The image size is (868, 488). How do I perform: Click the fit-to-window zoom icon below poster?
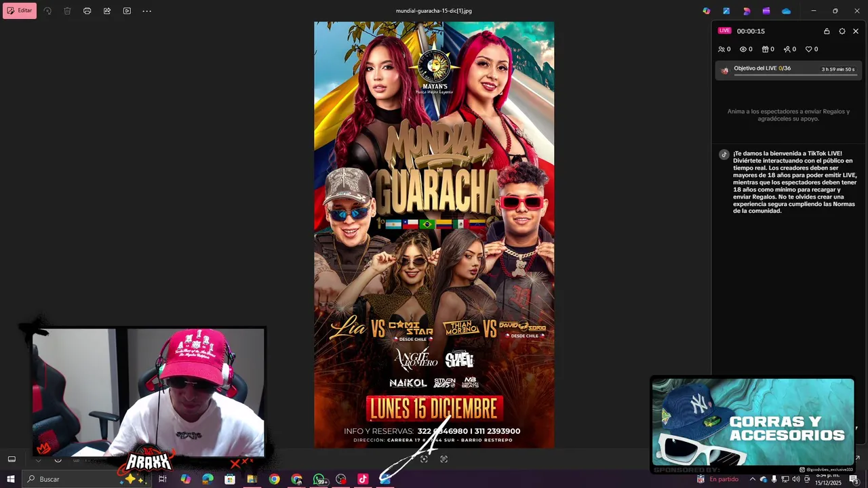point(424,459)
